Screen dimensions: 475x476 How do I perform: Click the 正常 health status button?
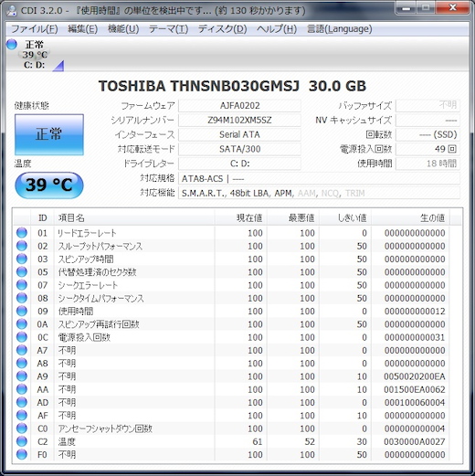[49, 134]
